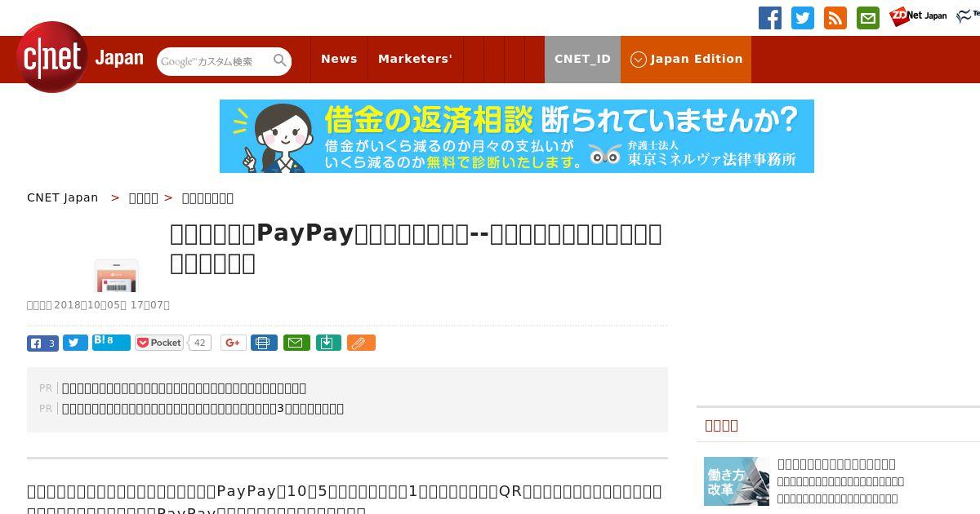980x514 pixels.
Task: Open the debt consultation banner ad
Action: tap(517, 136)
